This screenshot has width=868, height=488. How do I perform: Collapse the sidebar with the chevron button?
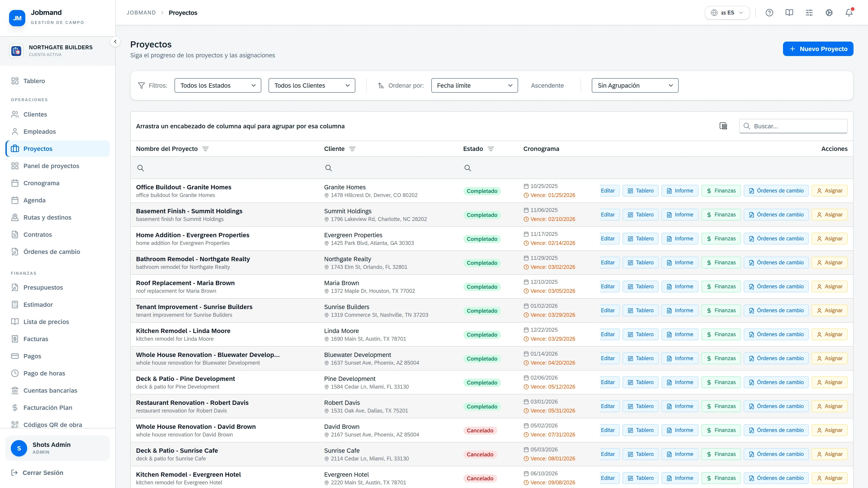(115, 42)
